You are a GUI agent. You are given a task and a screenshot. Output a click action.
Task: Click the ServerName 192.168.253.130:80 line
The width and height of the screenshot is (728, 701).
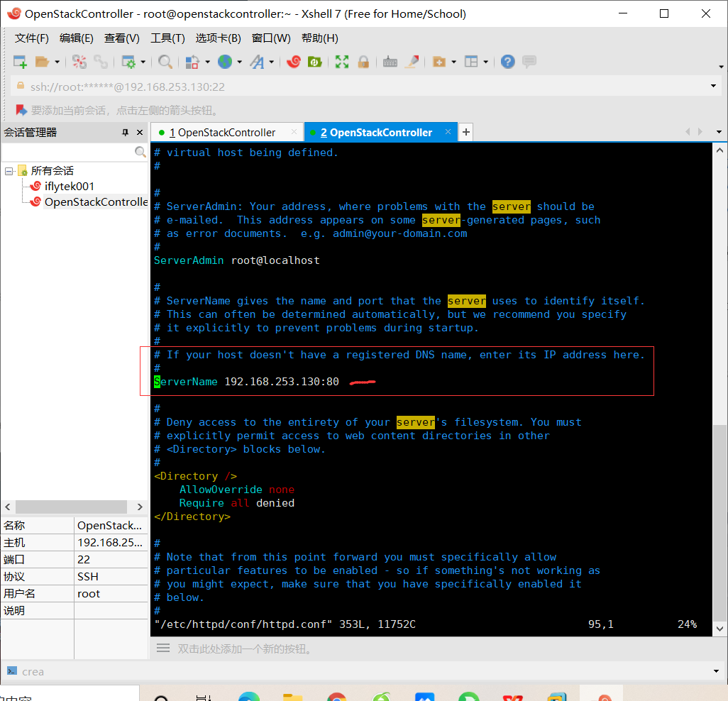(246, 382)
